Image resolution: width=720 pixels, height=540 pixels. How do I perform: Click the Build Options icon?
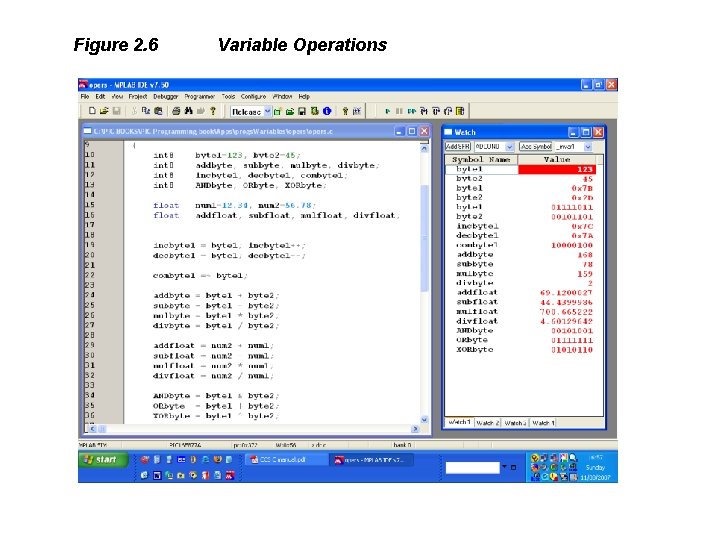point(315,111)
